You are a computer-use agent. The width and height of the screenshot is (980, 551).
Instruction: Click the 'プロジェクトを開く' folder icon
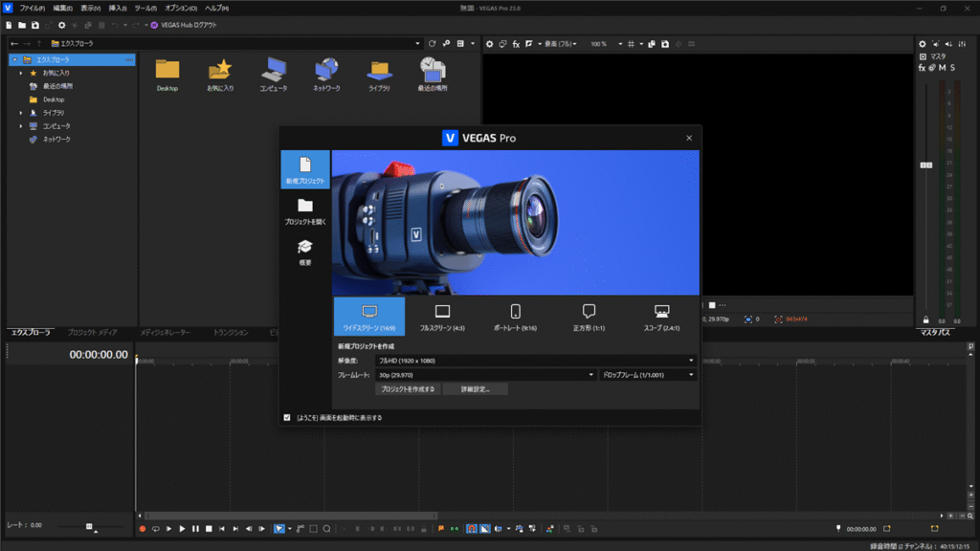tap(304, 206)
